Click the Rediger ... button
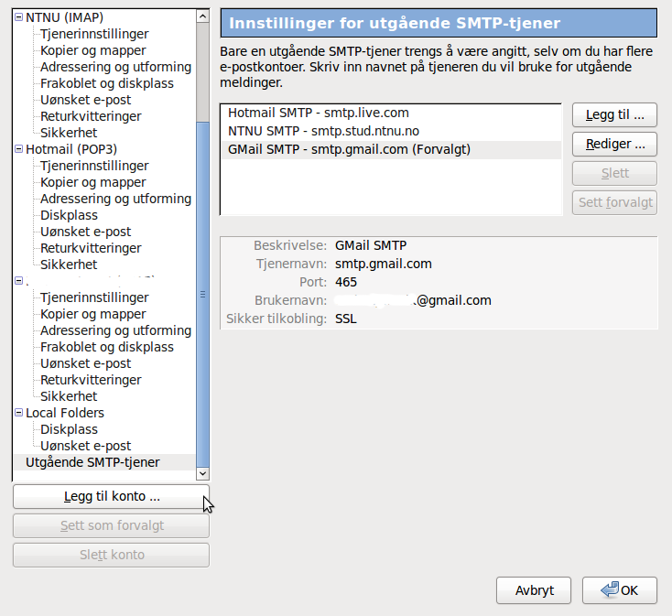The width and height of the screenshot is (672, 616). (x=614, y=144)
